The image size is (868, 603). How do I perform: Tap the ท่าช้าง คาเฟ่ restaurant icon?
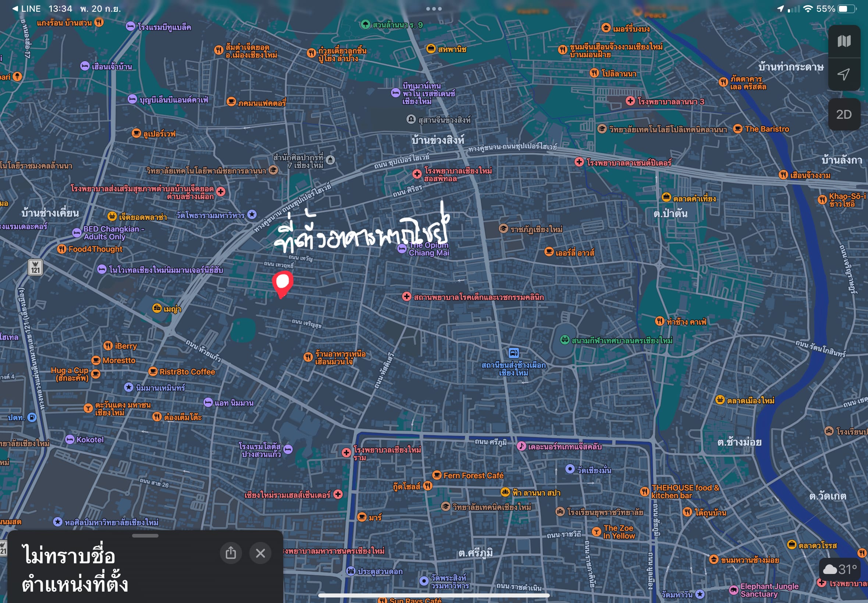tap(659, 321)
